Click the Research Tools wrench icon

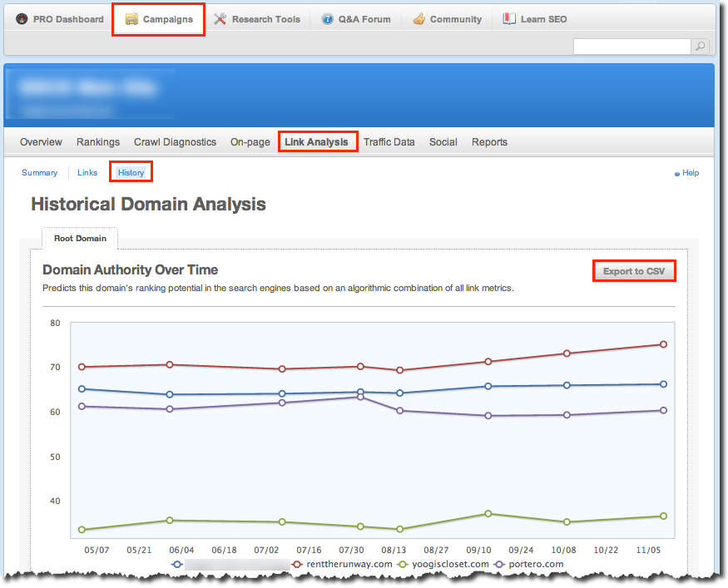tap(220, 19)
